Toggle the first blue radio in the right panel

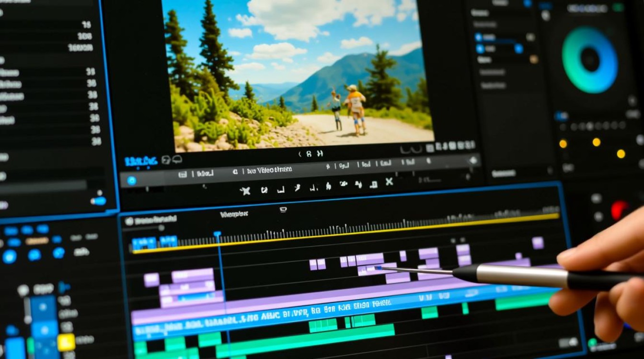click(x=478, y=37)
